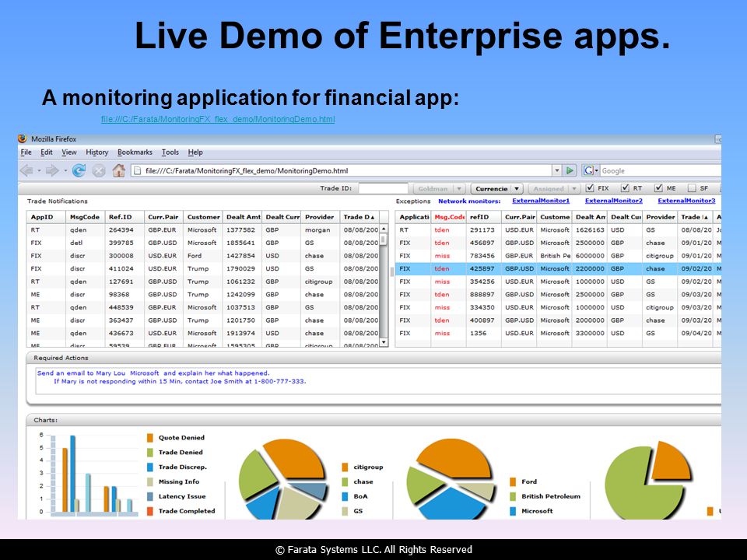Click the Quote Denied orange legend swatch
Image resolution: width=747 pixels, height=560 pixels.
coord(150,438)
